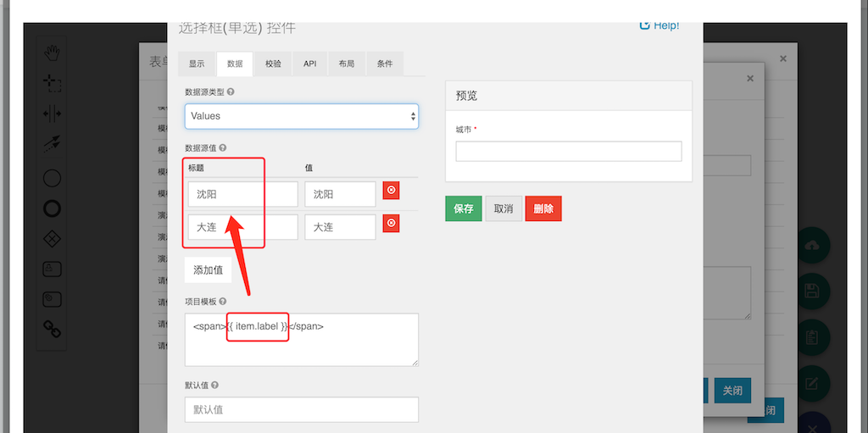Select the 布局 tab
Viewport: 868px width, 433px height.
(347, 64)
